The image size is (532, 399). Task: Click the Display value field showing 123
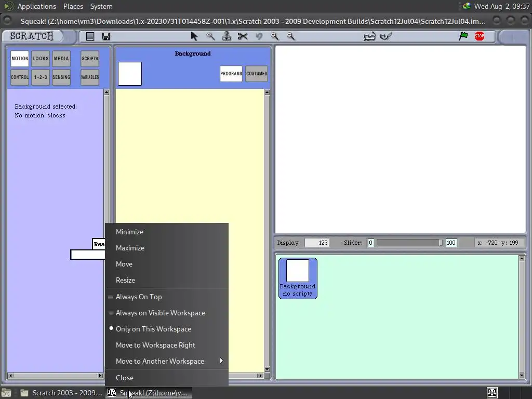click(x=317, y=243)
